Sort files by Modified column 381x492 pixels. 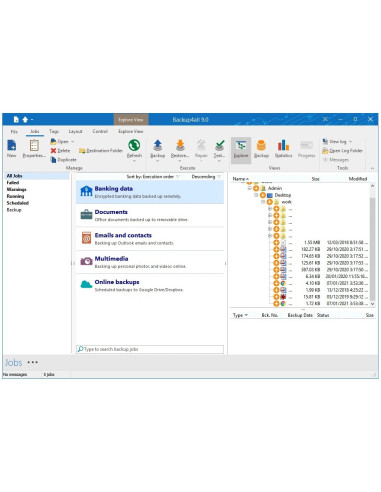[358, 179]
